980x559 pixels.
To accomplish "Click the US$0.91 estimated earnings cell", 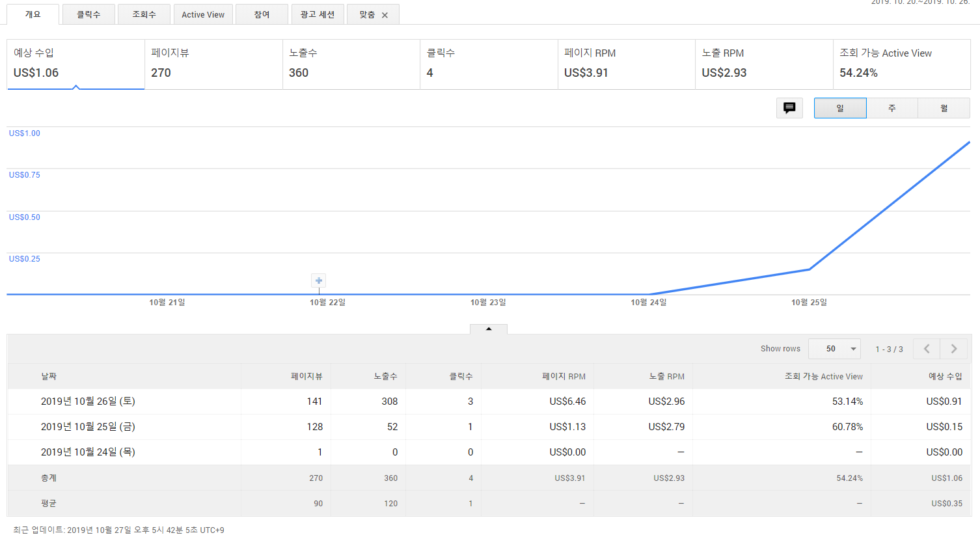I will (x=944, y=402).
